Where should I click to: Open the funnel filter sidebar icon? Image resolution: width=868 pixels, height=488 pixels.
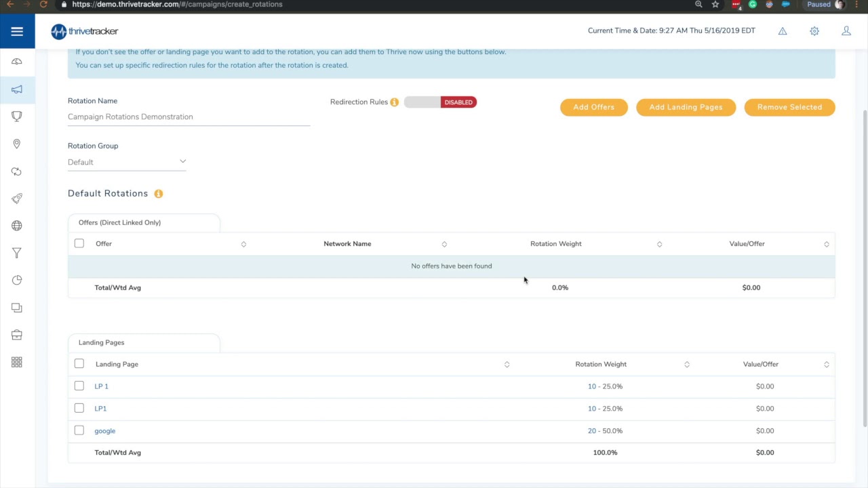pyautogui.click(x=17, y=253)
